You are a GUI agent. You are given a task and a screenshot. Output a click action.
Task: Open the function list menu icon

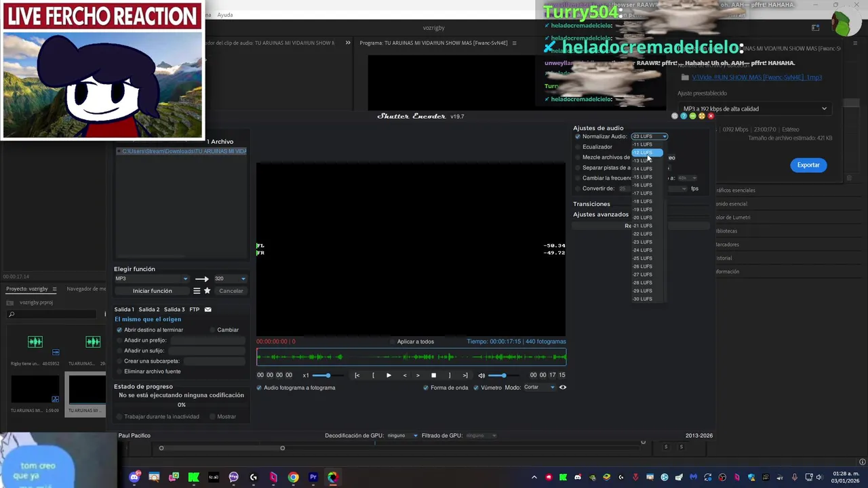tap(197, 291)
